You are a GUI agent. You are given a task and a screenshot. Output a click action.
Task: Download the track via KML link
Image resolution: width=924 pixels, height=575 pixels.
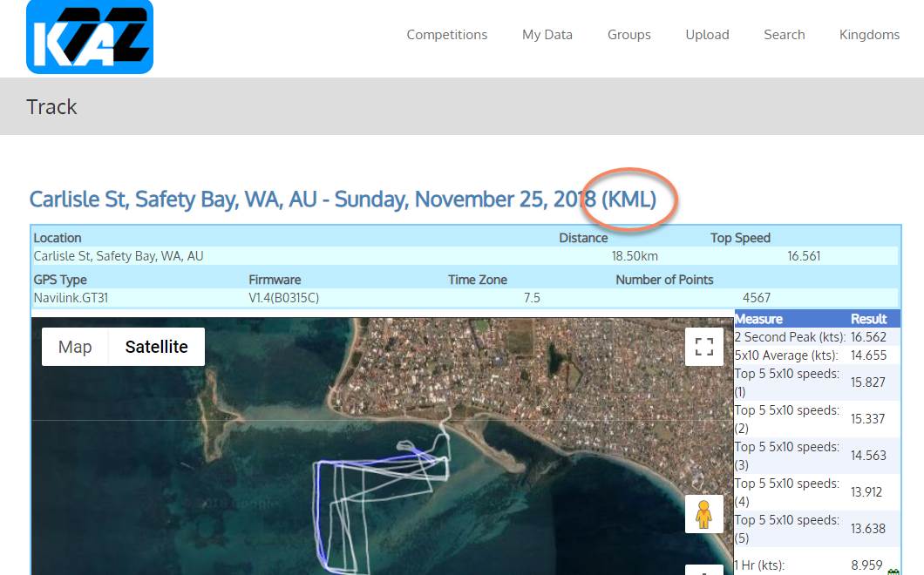point(628,200)
